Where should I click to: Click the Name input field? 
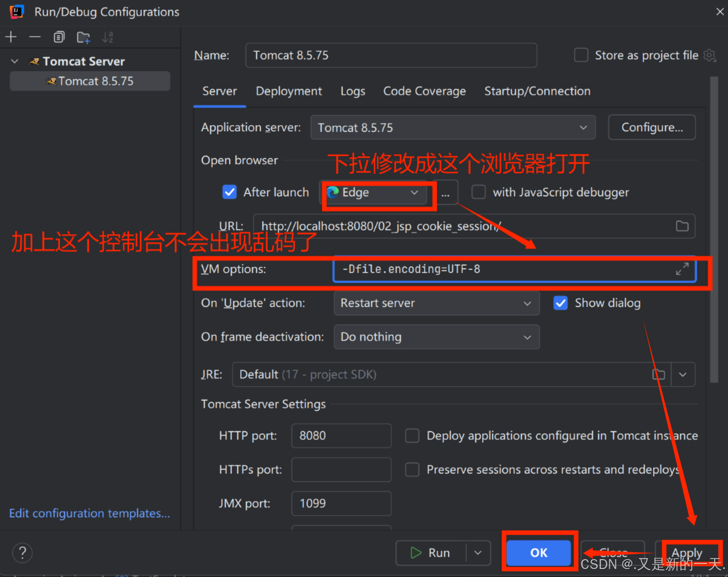point(391,55)
